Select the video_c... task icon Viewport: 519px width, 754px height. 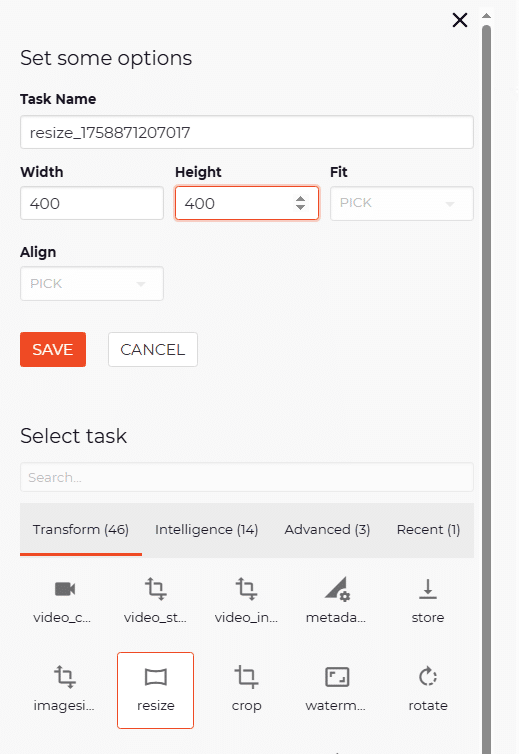click(x=65, y=589)
